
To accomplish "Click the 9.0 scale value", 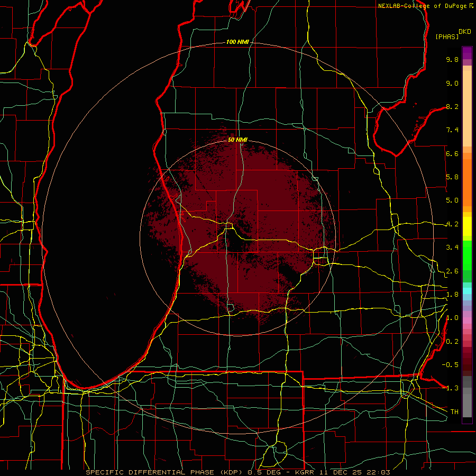I will click(x=452, y=83).
